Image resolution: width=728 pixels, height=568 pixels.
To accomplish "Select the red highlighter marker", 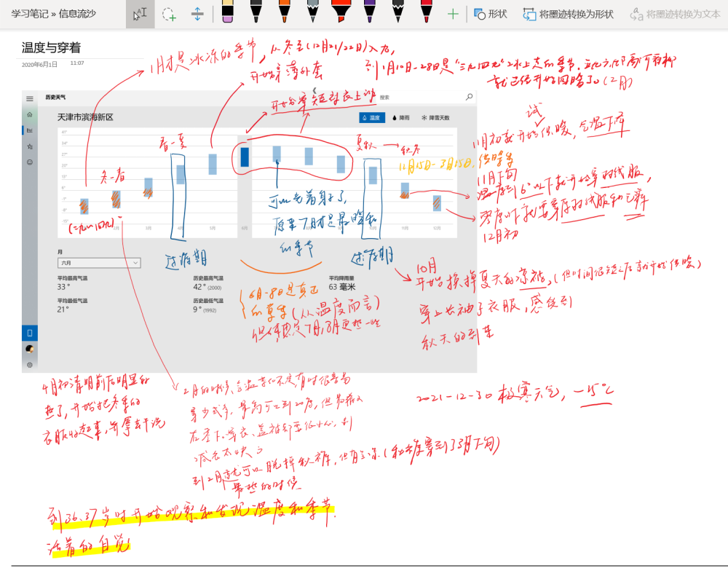I will 341,12.
